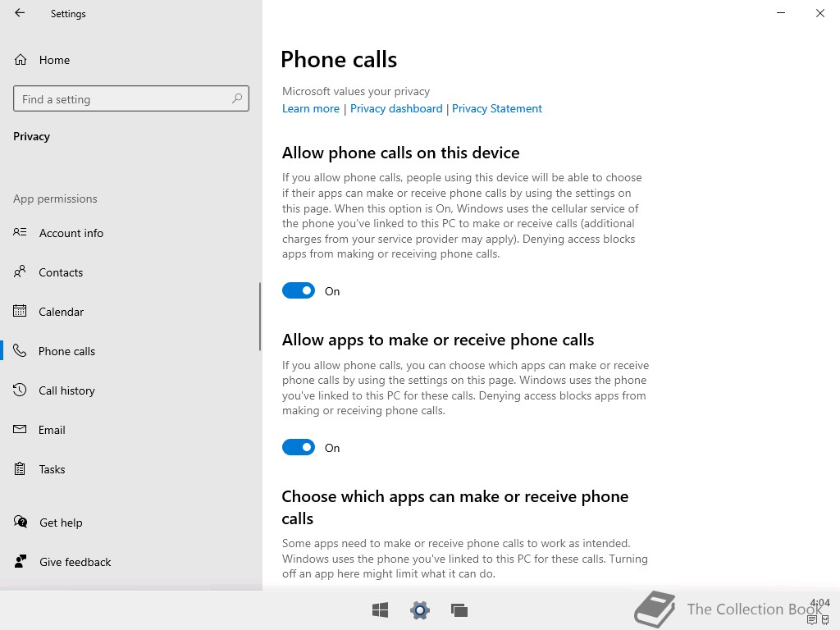Click the Get help chat icon
Screen dimensions: 840x630
pyautogui.click(x=21, y=521)
